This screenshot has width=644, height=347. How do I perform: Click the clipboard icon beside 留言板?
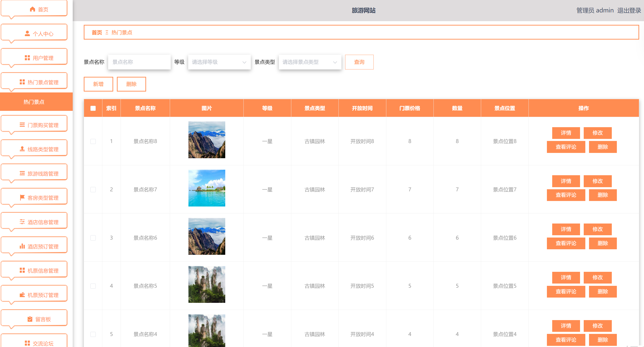[30, 319]
